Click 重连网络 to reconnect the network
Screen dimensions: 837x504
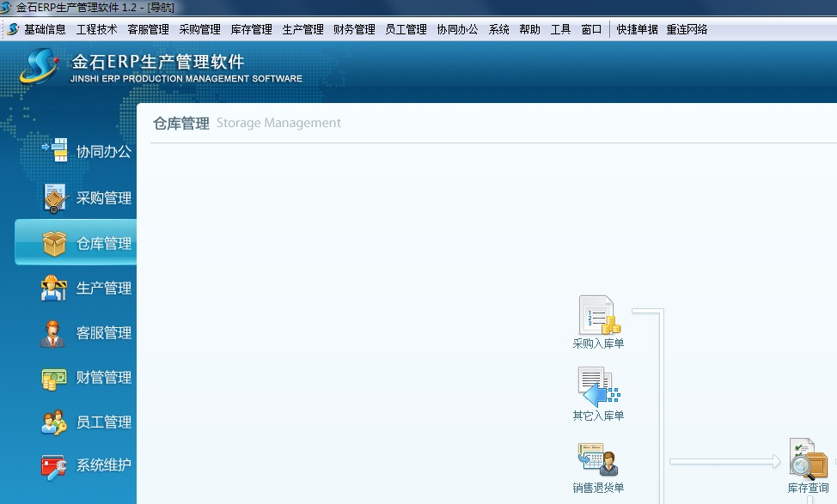(687, 28)
